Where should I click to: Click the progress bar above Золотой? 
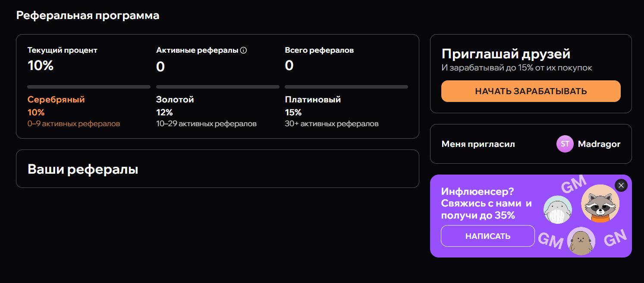(217, 87)
